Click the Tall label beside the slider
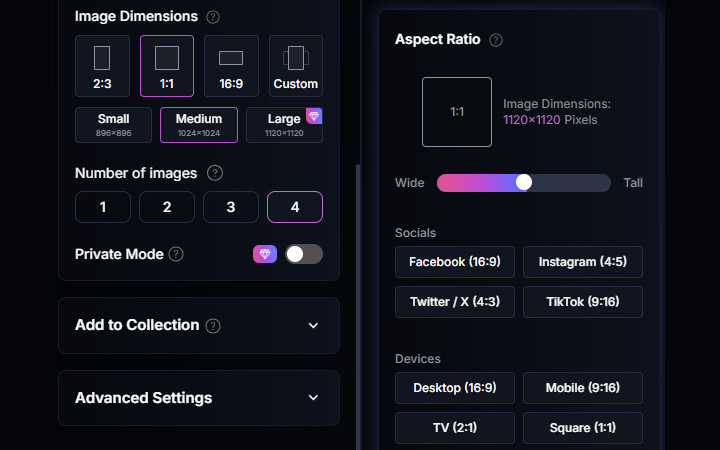Viewport: 720px width, 450px height. pos(633,183)
